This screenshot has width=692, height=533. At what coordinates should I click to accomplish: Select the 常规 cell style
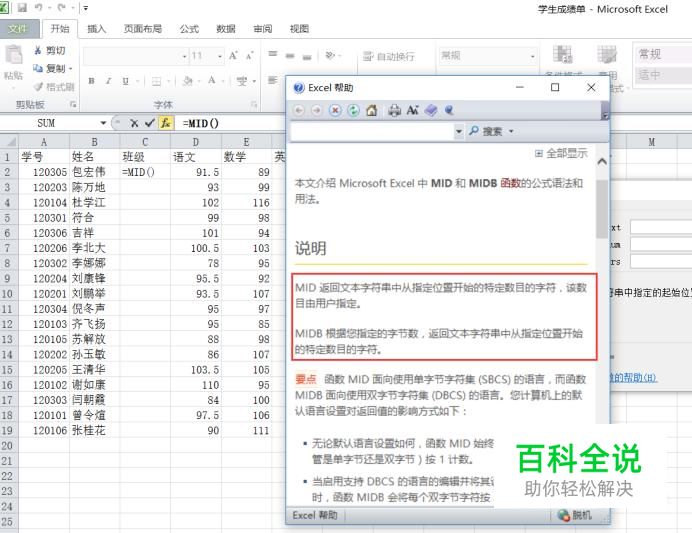tap(662, 54)
